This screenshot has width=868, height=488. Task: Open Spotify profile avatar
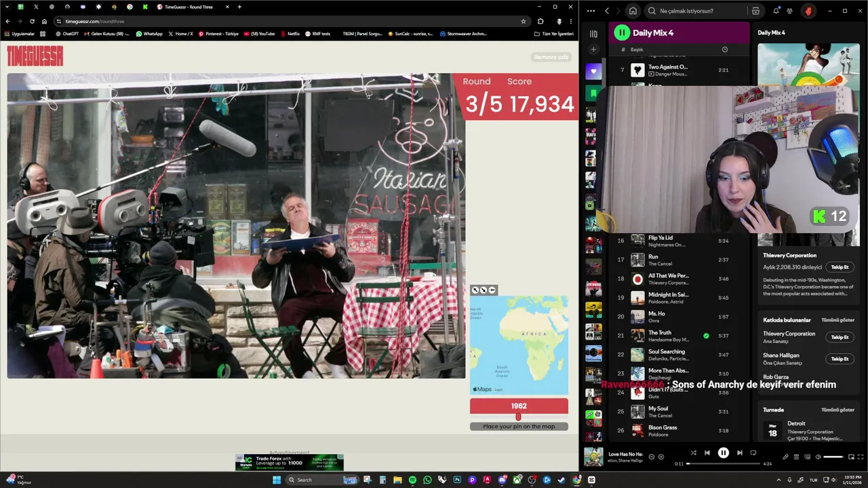(808, 11)
